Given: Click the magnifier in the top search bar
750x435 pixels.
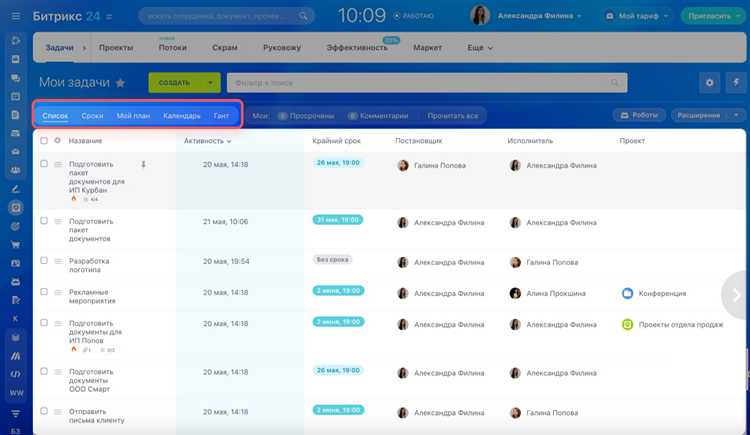Looking at the screenshot, I should click(x=303, y=16).
